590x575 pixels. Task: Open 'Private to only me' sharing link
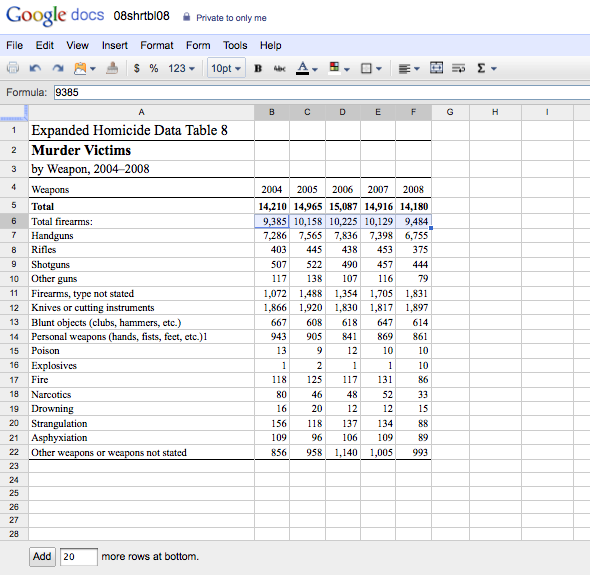231,18
